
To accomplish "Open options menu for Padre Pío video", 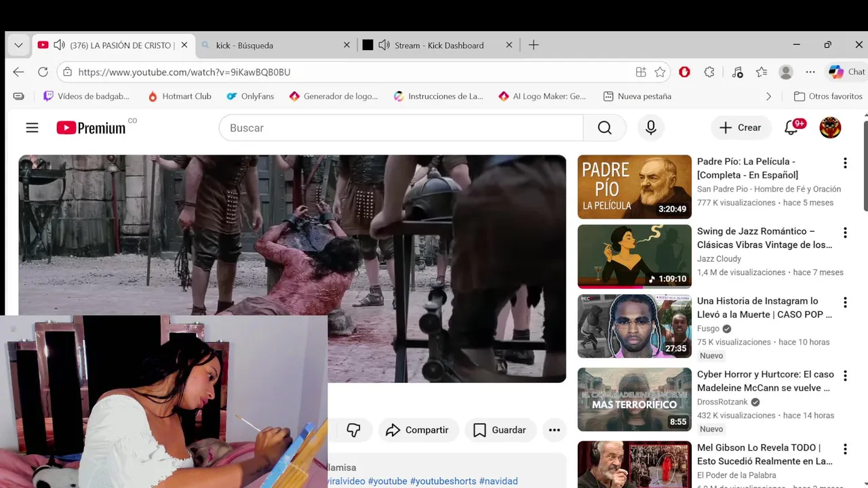I will coord(845,163).
